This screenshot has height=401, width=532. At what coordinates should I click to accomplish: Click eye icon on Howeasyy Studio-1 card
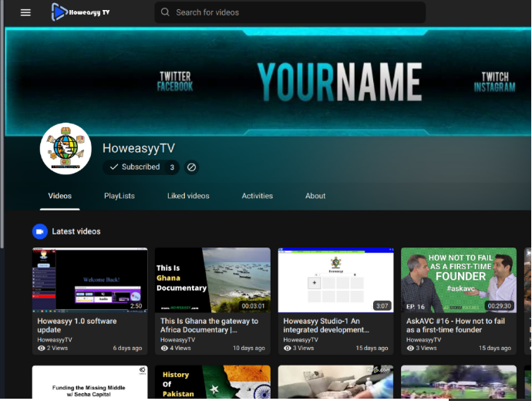pos(288,348)
